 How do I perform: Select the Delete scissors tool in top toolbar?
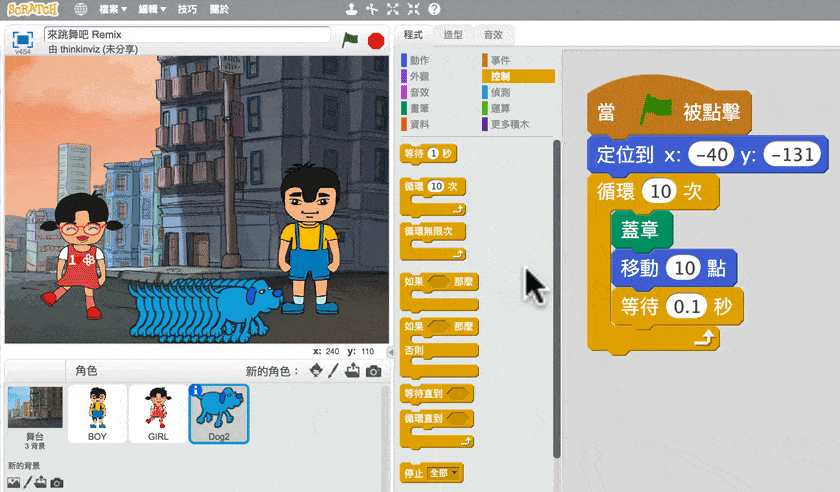click(372, 9)
